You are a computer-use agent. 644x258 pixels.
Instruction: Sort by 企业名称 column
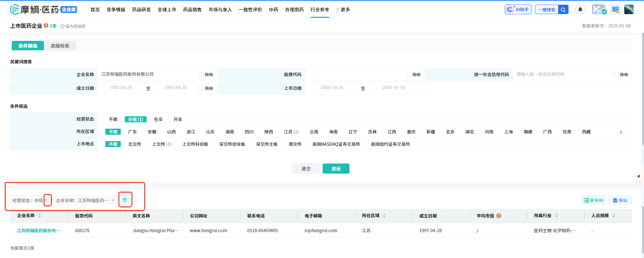click(x=40, y=216)
